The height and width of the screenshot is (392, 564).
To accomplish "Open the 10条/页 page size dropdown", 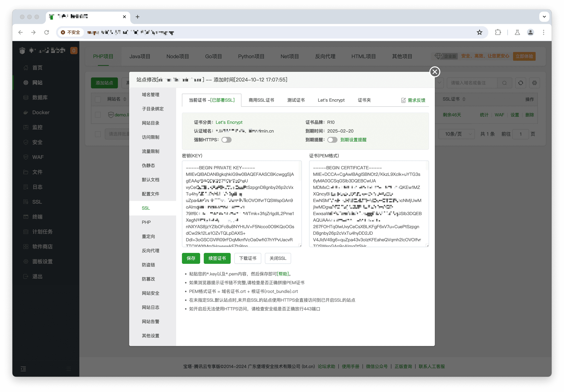I will 457,134.
